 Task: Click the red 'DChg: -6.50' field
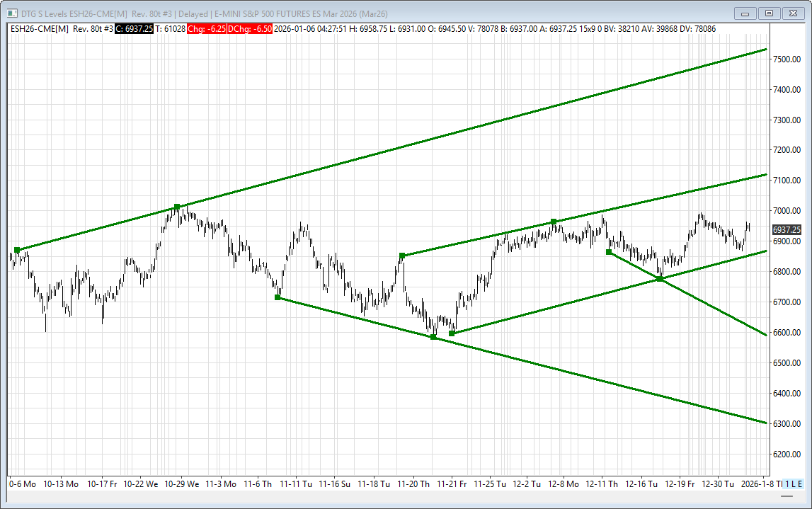(251, 29)
